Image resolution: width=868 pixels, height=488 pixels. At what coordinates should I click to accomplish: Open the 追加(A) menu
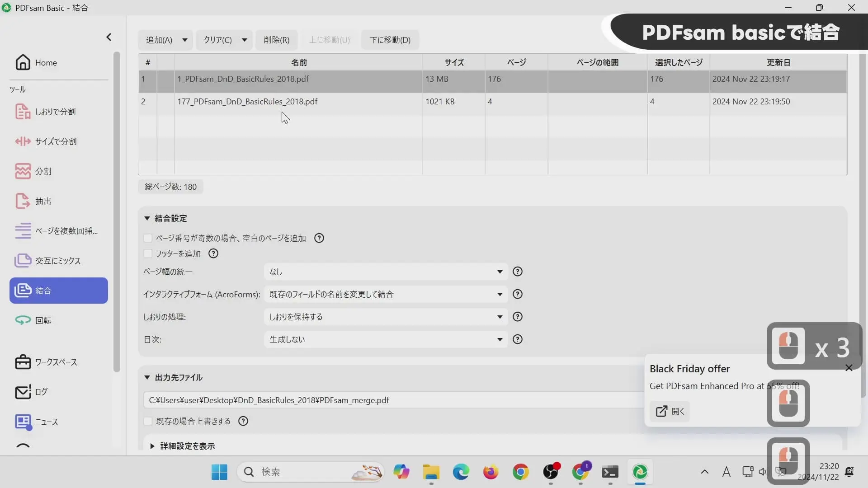[165, 40]
